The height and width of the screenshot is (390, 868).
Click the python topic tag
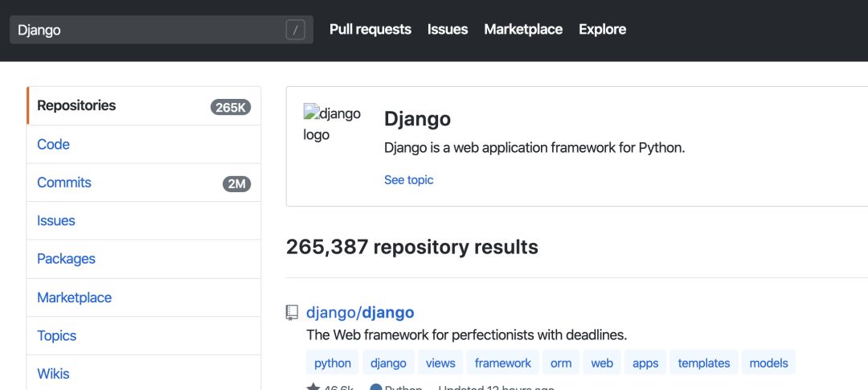(x=333, y=363)
